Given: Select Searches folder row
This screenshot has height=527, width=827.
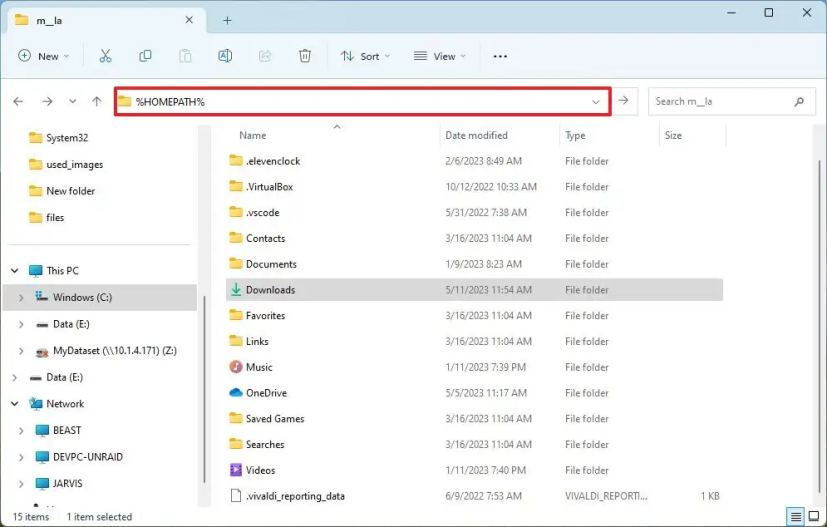Looking at the screenshot, I should pos(474,444).
